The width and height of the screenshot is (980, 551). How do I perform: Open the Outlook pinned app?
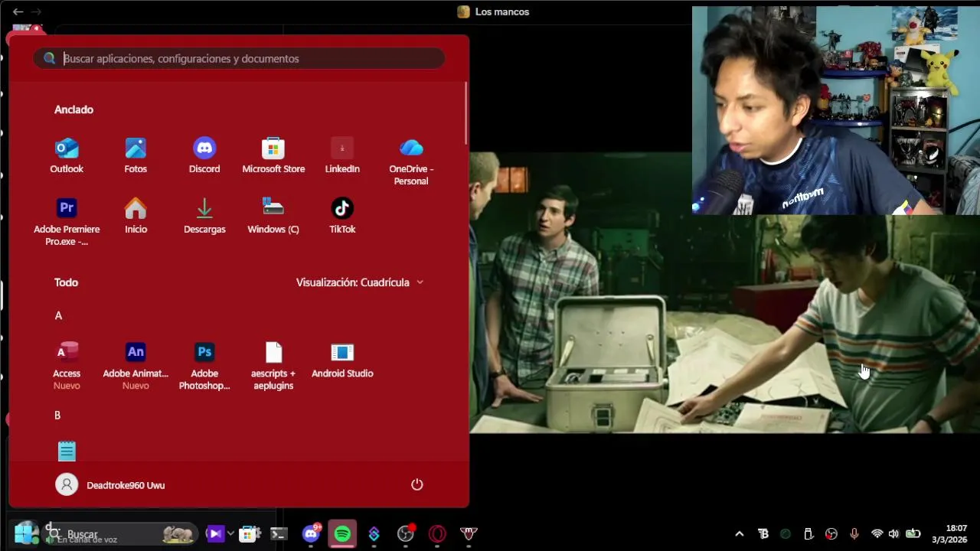tap(67, 156)
